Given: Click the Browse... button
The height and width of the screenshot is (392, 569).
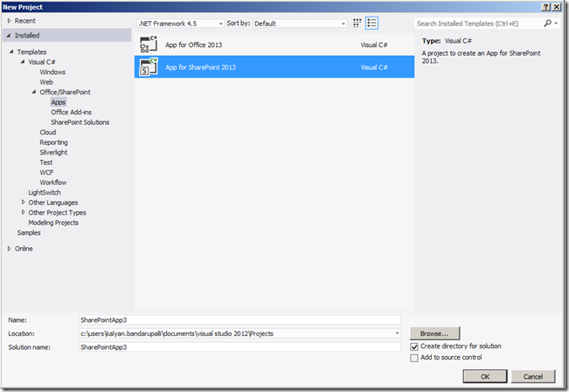Looking at the screenshot, I should [434, 334].
